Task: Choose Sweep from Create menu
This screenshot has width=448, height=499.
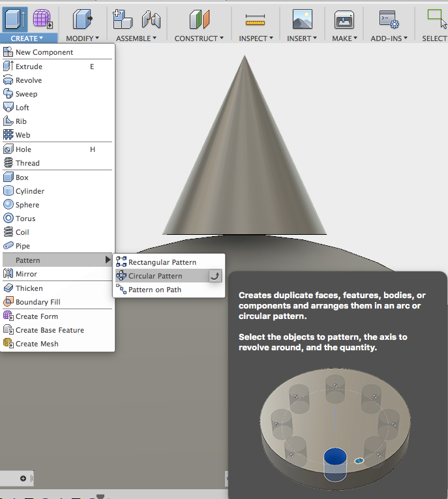Action: [57, 94]
